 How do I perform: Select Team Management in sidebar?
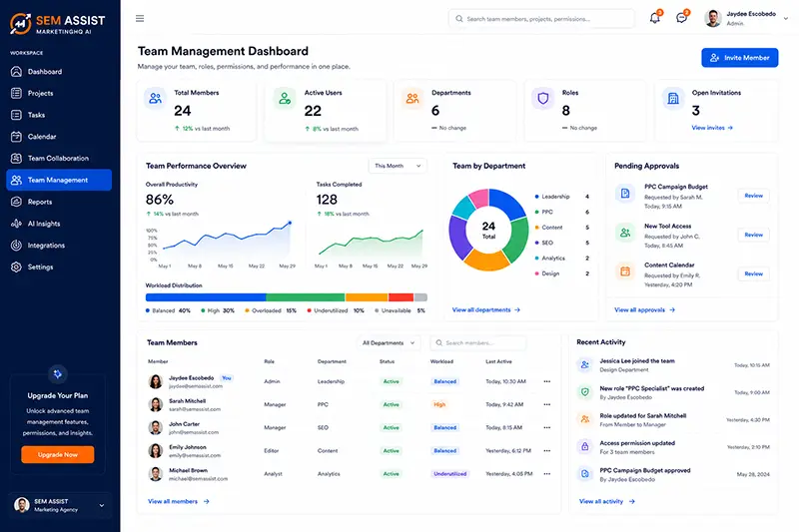pos(59,181)
